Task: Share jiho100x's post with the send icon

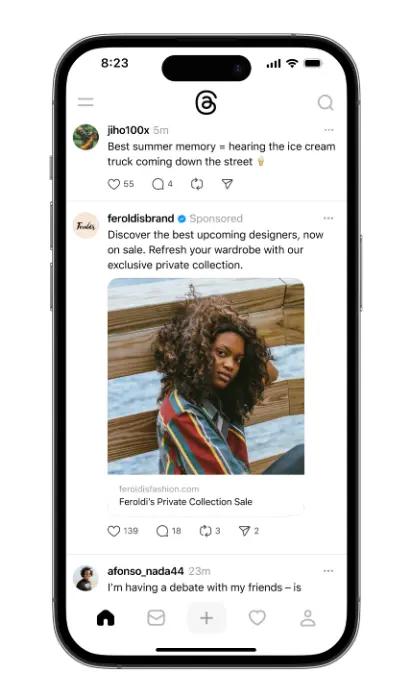Action: pos(227,184)
